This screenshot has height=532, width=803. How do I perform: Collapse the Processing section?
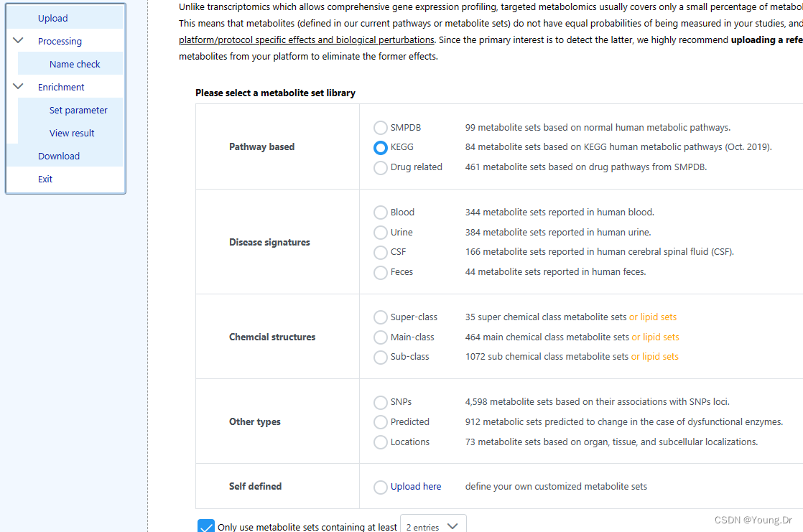pos(17,41)
